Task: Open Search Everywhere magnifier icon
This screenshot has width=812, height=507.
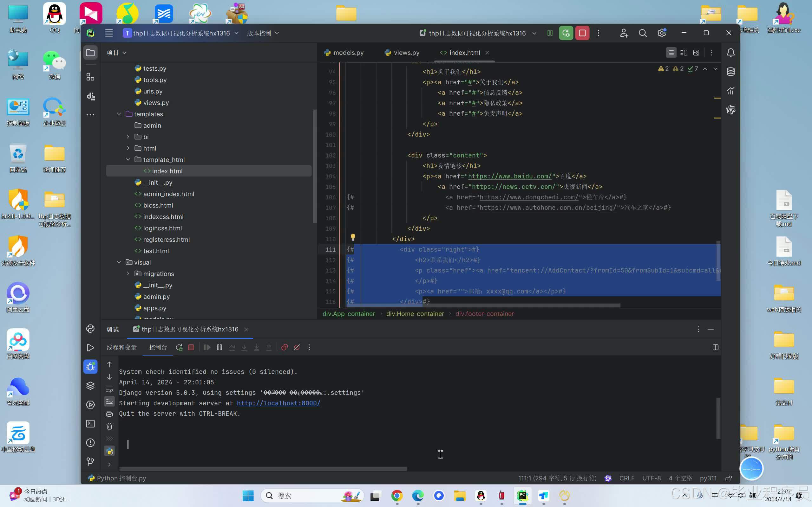Action: [x=643, y=33]
